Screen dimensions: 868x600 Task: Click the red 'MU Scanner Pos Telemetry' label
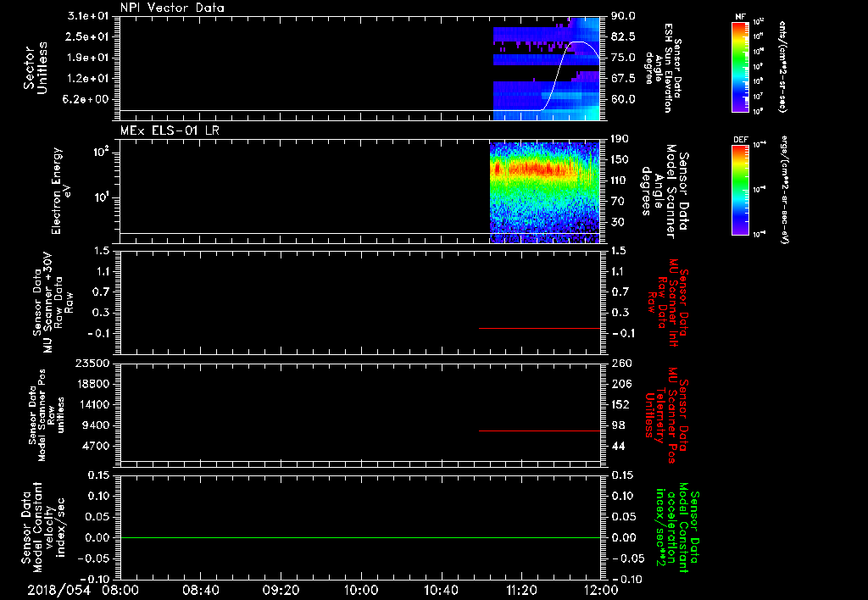click(665, 414)
